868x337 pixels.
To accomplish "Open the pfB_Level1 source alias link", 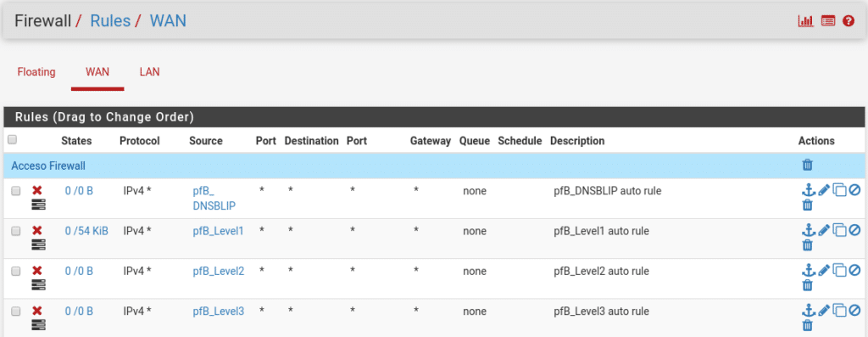I will (218, 231).
